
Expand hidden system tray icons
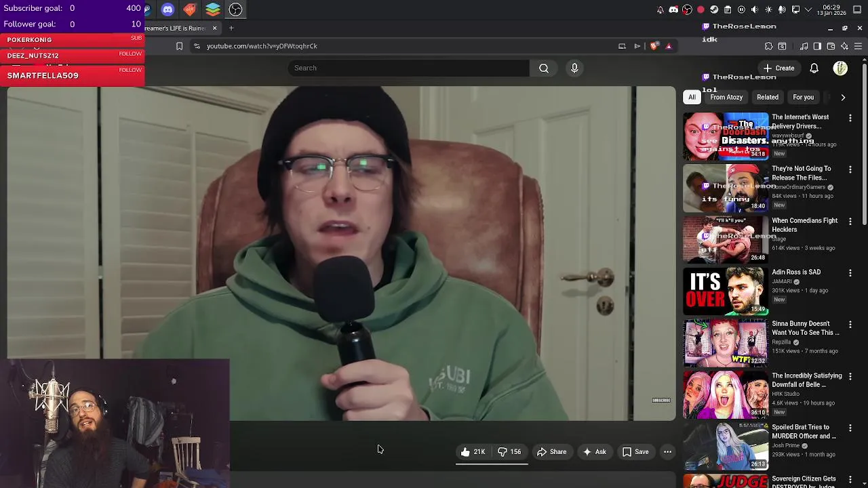(808, 9)
